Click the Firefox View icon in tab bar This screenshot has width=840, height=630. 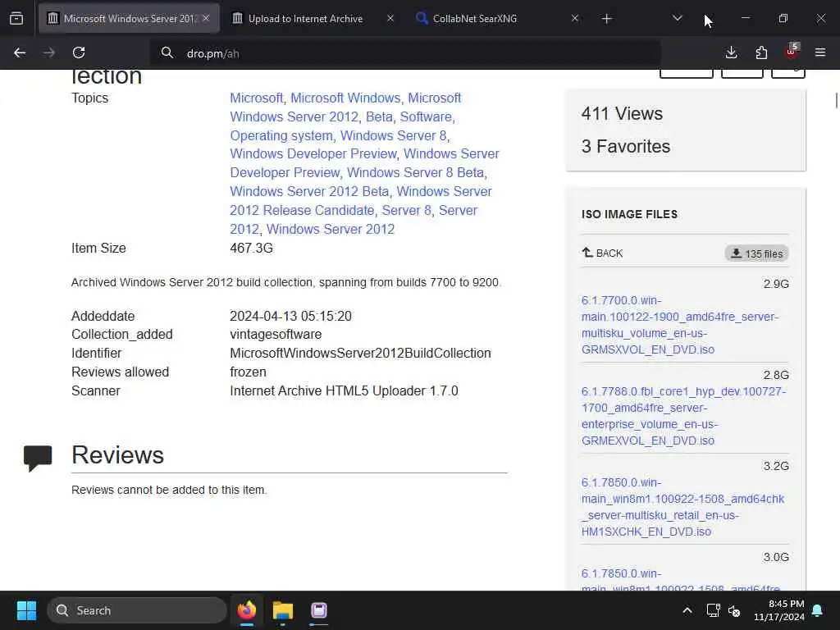16,18
